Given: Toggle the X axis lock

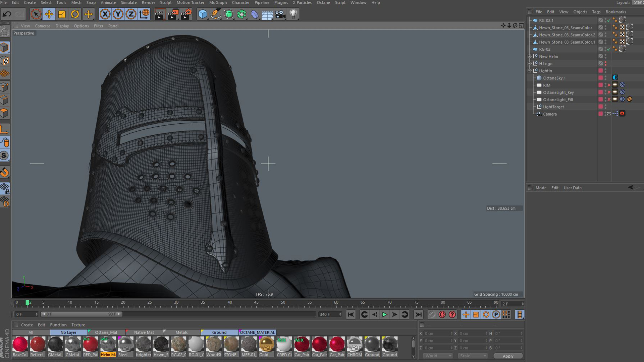Looking at the screenshot, I should (x=105, y=14).
